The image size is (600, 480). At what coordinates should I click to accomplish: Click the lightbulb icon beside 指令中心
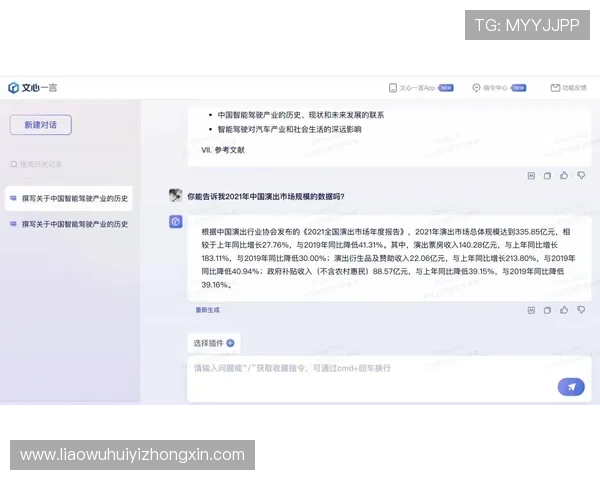476,88
